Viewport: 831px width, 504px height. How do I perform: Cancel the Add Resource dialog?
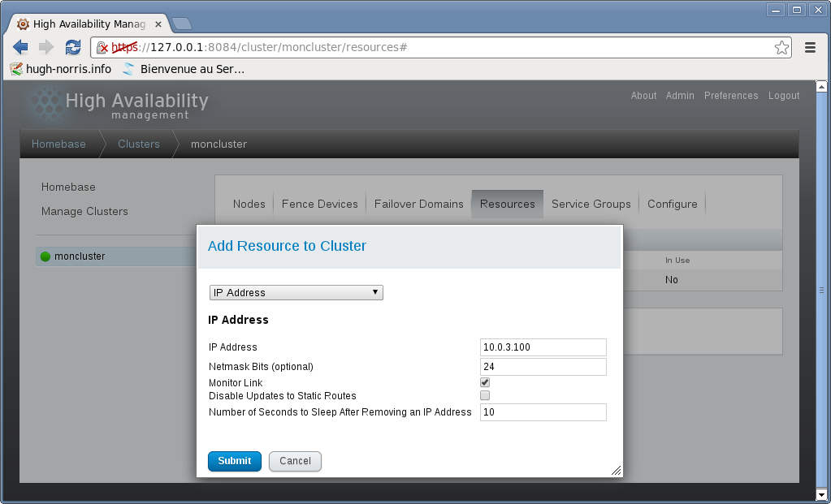(x=295, y=461)
